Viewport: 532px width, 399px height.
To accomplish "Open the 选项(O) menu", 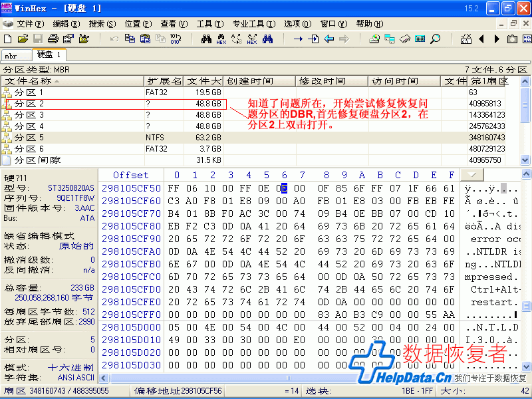I will coord(297,24).
